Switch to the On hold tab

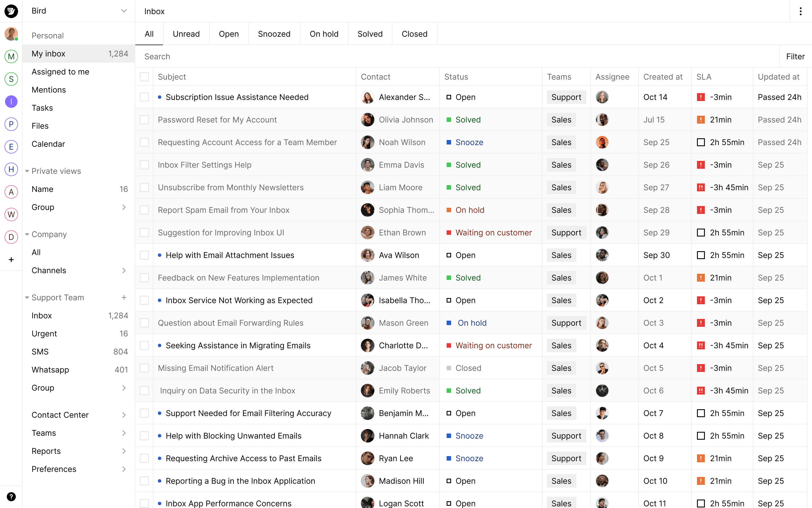coord(324,34)
